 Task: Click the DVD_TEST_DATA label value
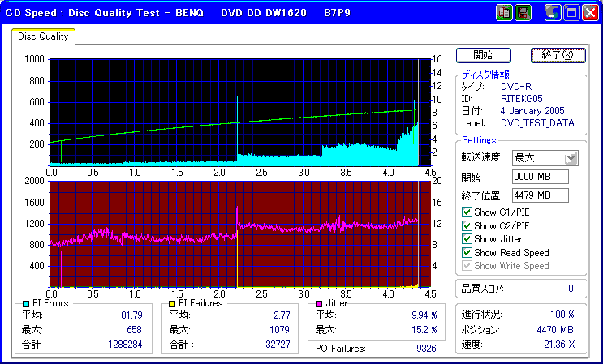537,123
